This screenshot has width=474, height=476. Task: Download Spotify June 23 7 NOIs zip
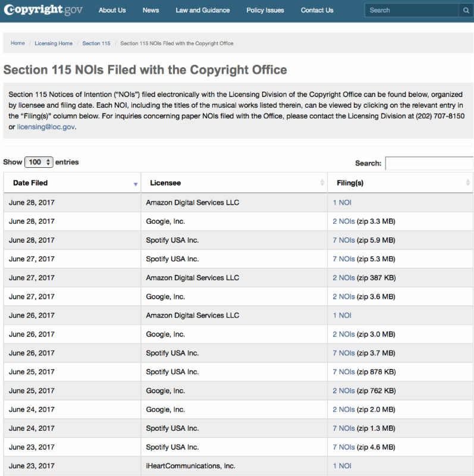(x=344, y=447)
